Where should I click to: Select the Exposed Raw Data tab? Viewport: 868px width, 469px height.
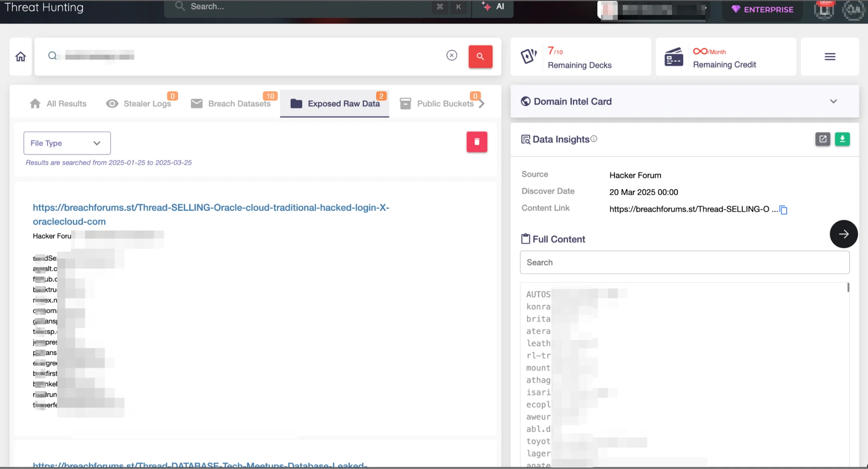click(335, 104)
